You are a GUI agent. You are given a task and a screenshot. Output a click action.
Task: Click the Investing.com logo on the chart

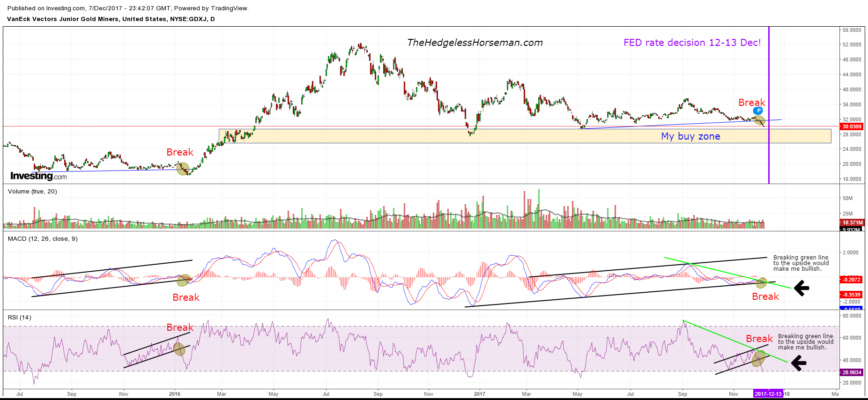click(x=38, y=176)
